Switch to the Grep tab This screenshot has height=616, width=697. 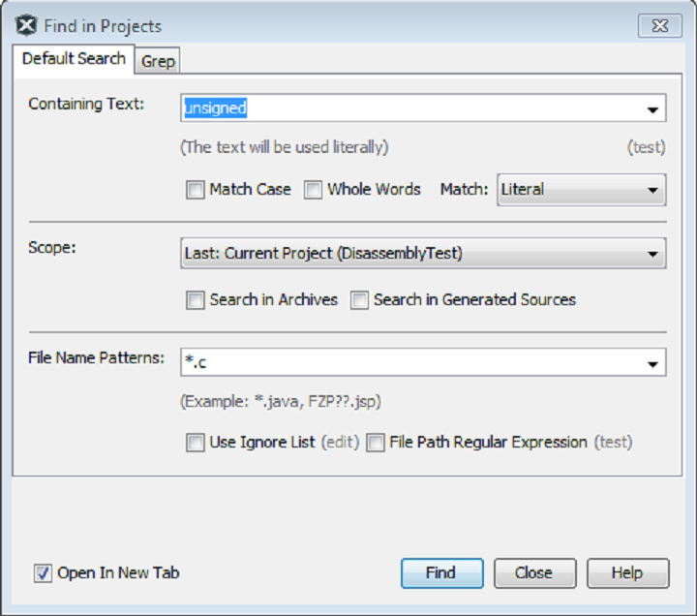(158, 61)
